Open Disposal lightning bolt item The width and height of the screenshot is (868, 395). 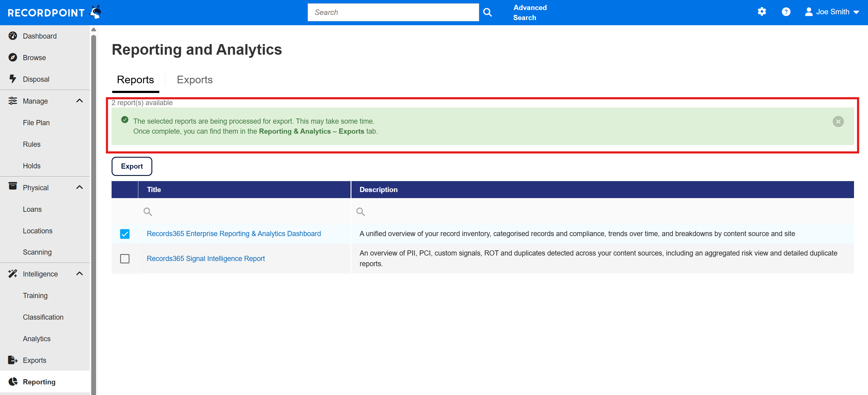click(13, 79)
